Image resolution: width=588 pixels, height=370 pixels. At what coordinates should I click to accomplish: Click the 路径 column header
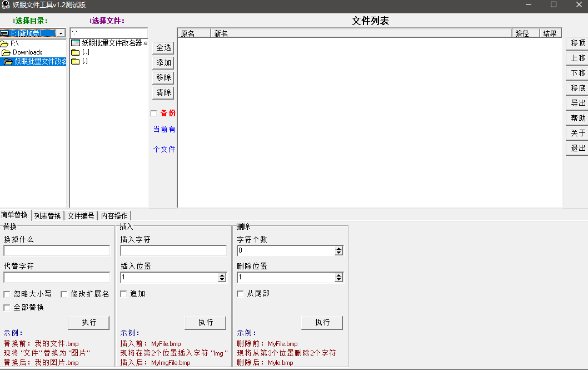point(526,33)
